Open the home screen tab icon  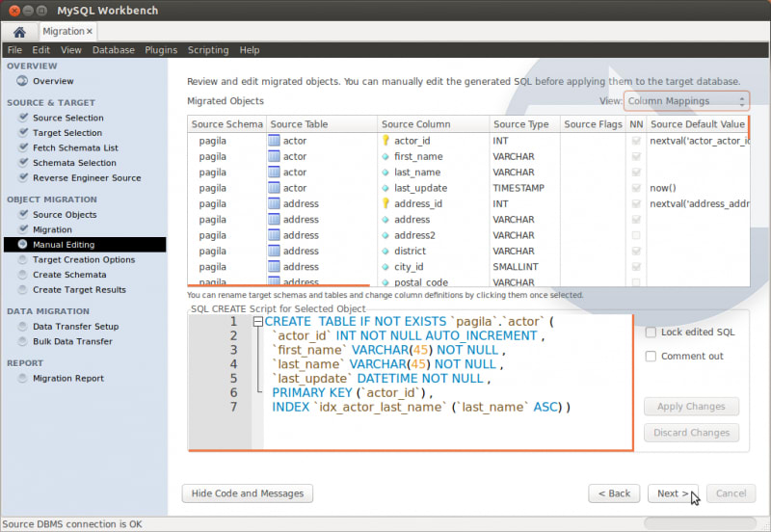(x=19, y=33)
